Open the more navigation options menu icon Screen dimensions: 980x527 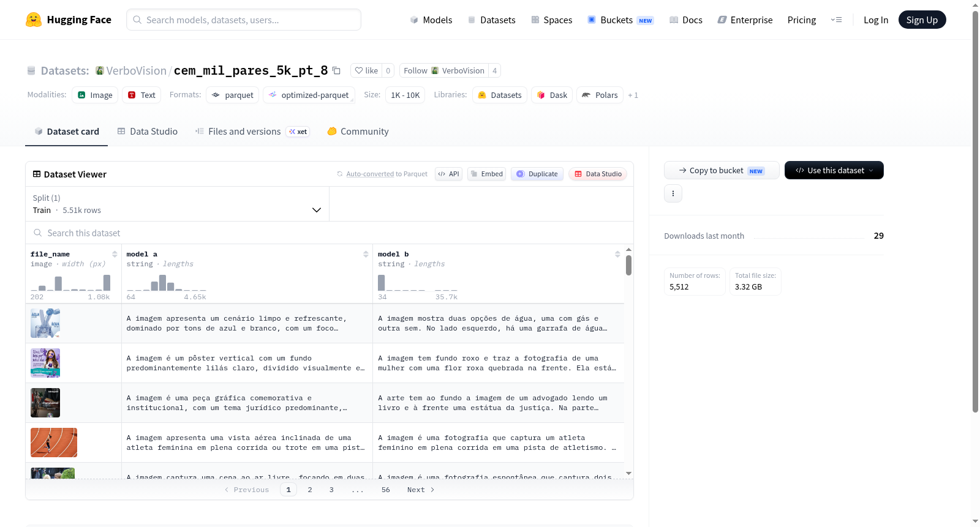tap(836, 20)
